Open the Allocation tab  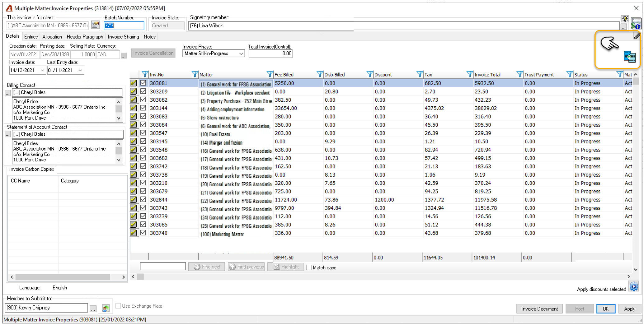[x=52, y=37]
